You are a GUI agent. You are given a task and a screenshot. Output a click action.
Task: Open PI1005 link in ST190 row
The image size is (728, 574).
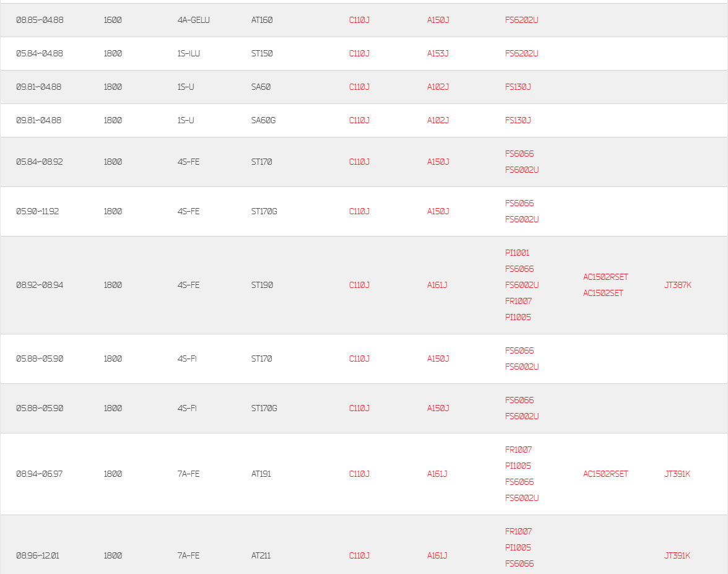[518, 317]
